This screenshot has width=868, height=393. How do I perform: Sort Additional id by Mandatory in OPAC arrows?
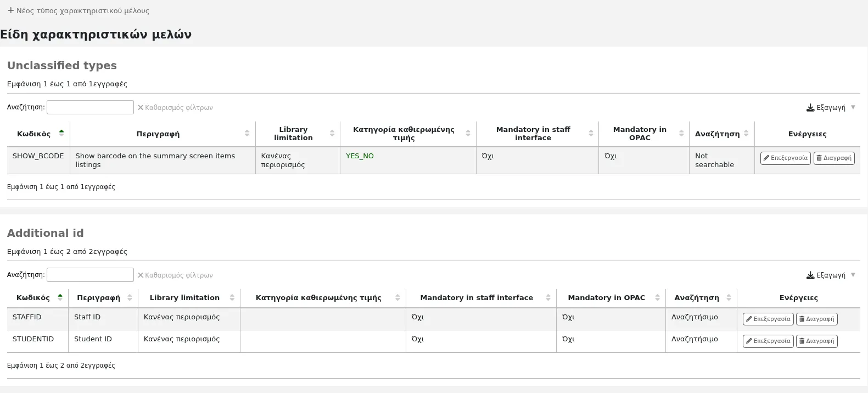coord(658,297)
